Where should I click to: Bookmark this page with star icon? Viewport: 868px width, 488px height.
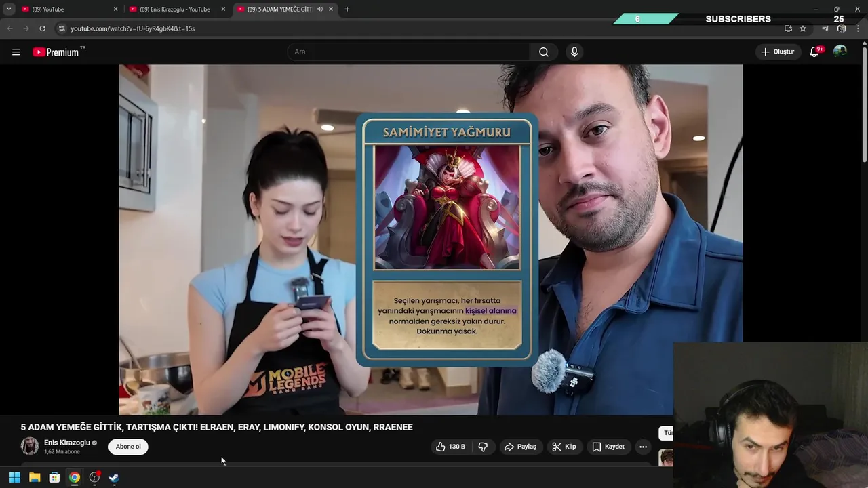tap(803, 28)
